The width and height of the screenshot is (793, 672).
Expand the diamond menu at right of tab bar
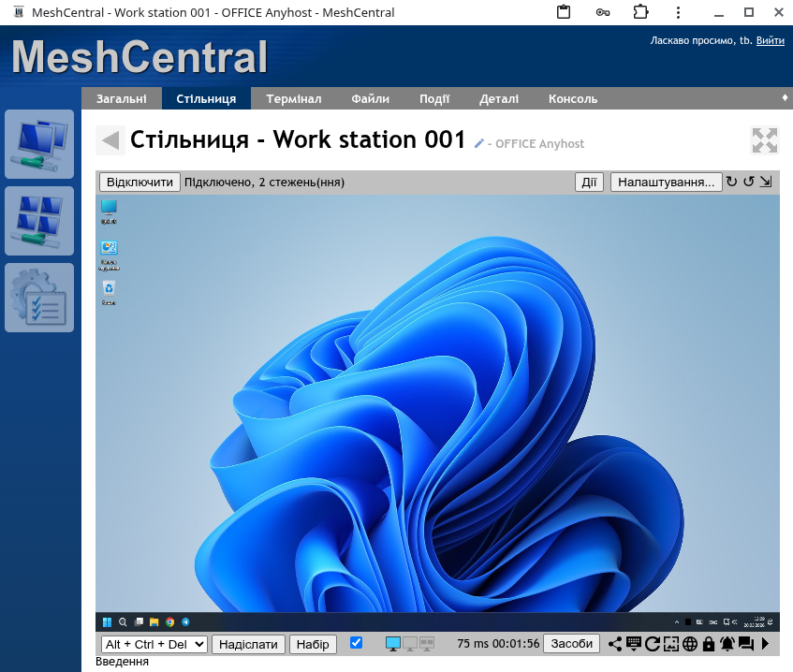click(x=785, y=97)
